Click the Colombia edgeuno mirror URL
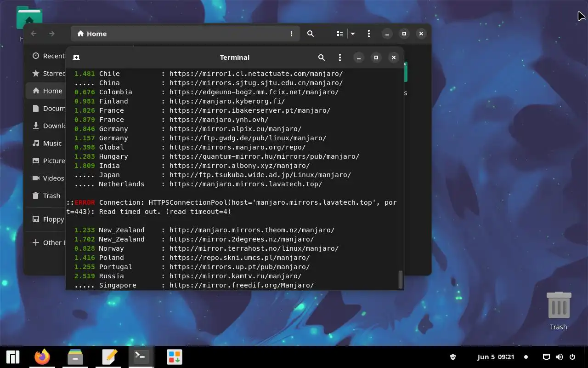Viewport: 588px width, 368px height. [254, 92]
